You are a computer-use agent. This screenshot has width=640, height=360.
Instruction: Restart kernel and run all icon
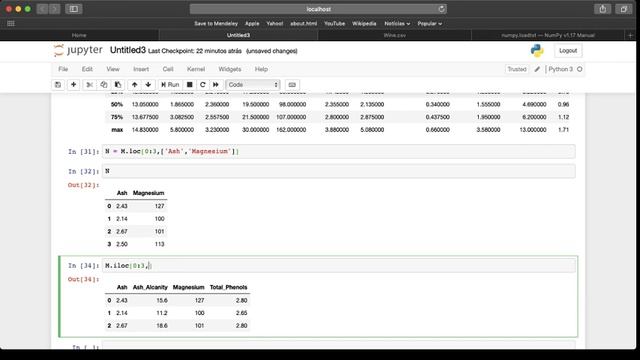coord(216,84)
